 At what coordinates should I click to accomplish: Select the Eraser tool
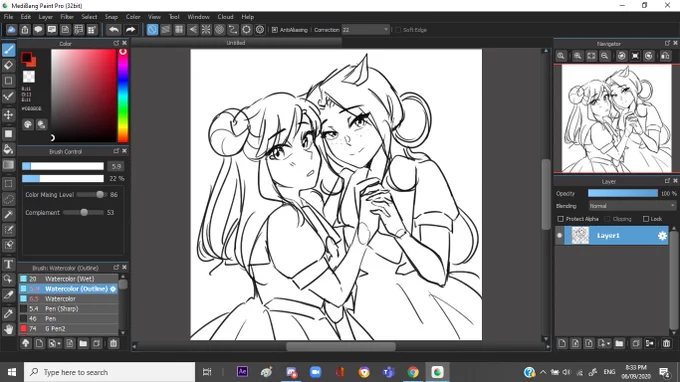click(9, 65)
